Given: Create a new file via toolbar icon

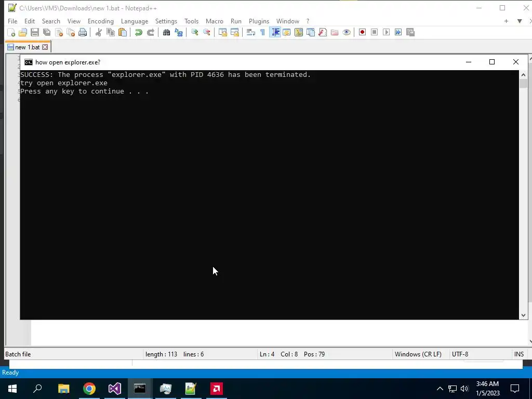Looking at the screenshot, I should point(11,32).
